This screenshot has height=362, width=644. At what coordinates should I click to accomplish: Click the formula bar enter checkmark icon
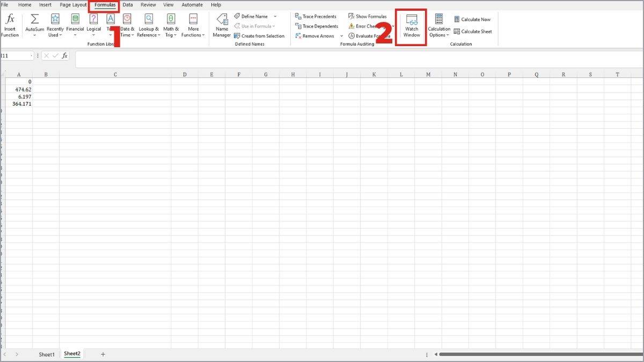point(55,56)
